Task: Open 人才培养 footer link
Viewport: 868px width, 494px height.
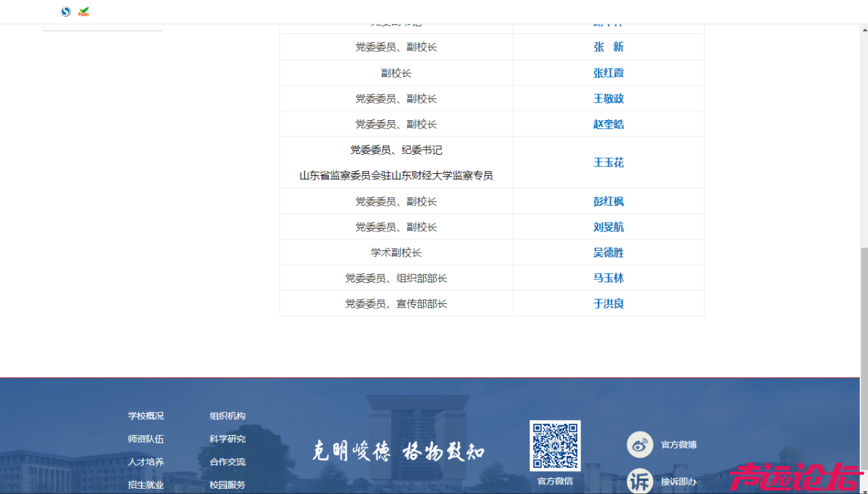Action: [x=146, y=462]
